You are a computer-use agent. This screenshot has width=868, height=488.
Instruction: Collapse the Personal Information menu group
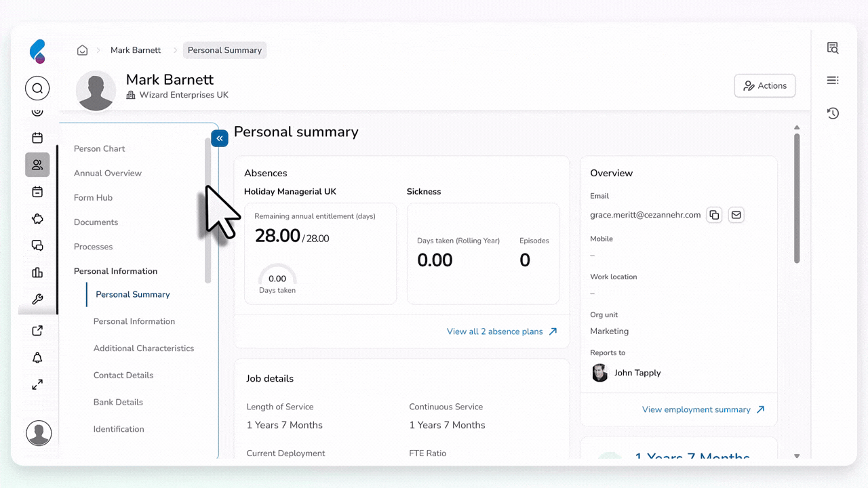coord(115,271)
